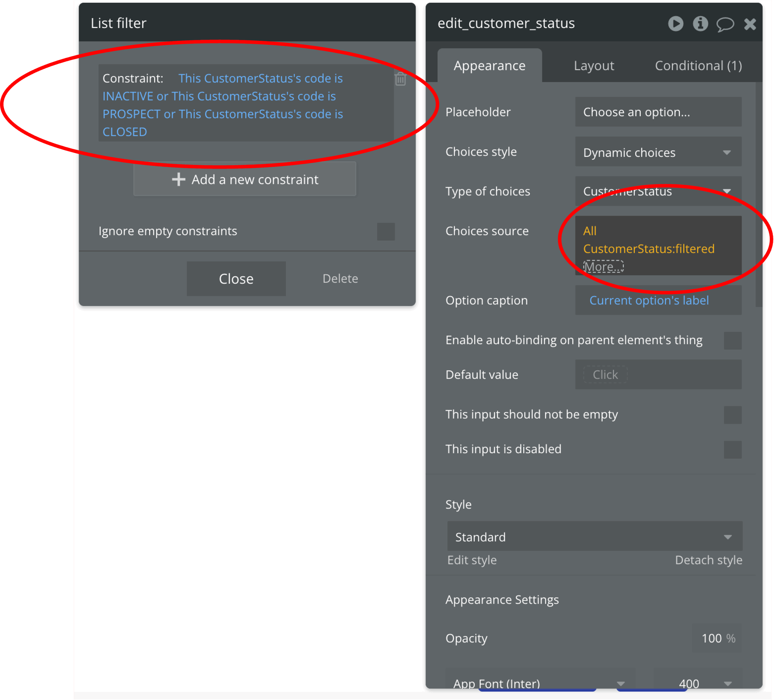This screenshot has width=774, height=700.
Task: Open the comment bubble icon
Action: [725, 24]
